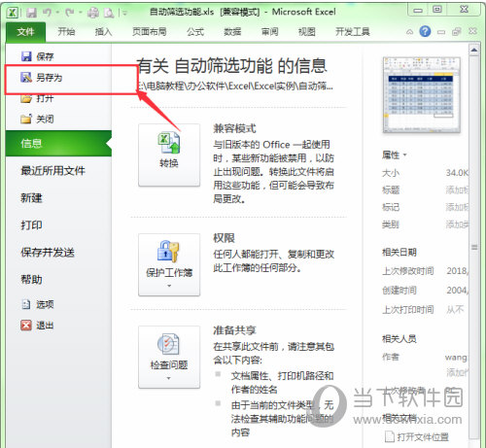Click the 权限 heading
The image size is (486, 448).
pos(224,238)
